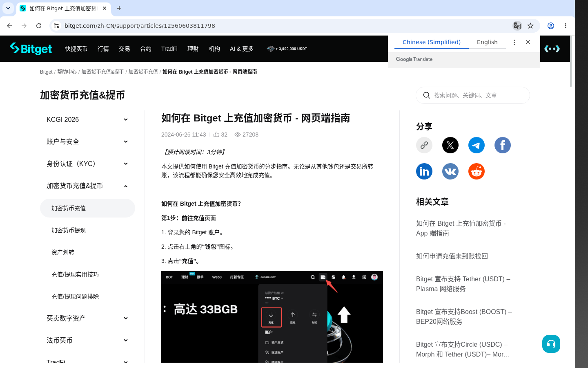Select English translate tab

(487, 42)
